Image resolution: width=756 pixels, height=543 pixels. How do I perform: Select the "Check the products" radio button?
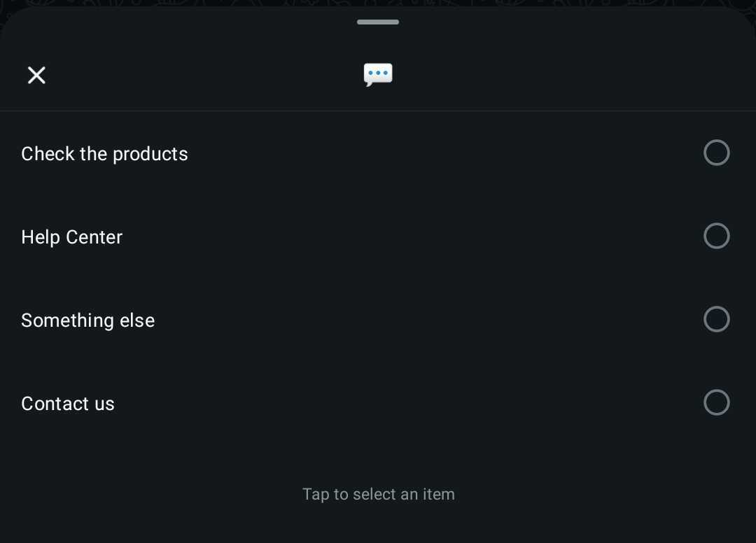pyautogui.click(x=716, y=153)
